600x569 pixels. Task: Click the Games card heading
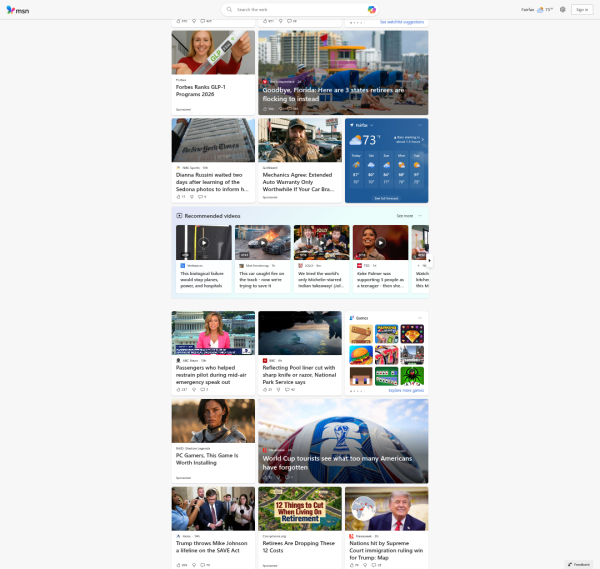362,318
